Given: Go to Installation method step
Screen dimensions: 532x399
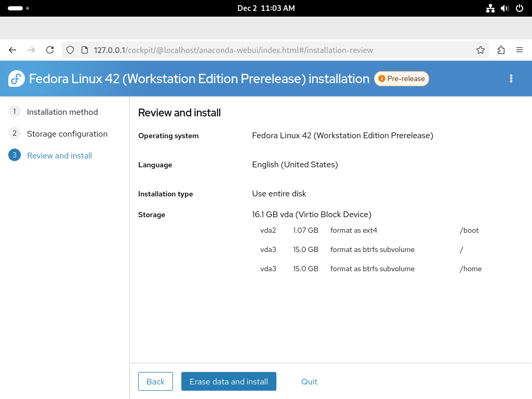Looking at the screenshot, I should coord(62,112).
